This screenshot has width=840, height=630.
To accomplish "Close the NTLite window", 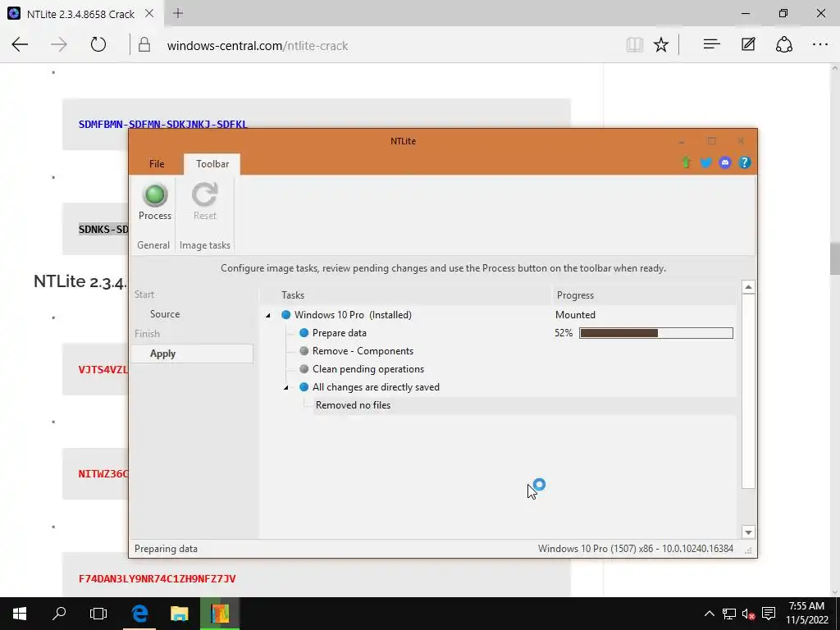I will [x=741, y=141].
